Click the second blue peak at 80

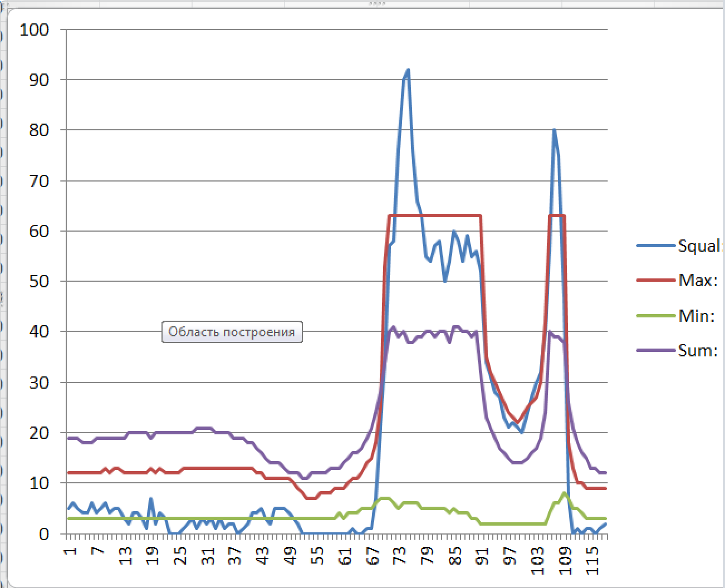554,130
